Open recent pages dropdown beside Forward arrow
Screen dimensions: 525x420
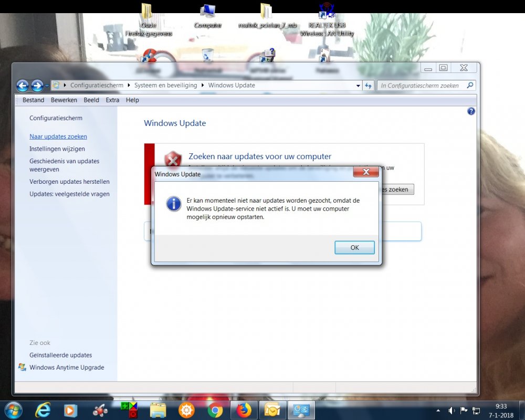(47, 86)
